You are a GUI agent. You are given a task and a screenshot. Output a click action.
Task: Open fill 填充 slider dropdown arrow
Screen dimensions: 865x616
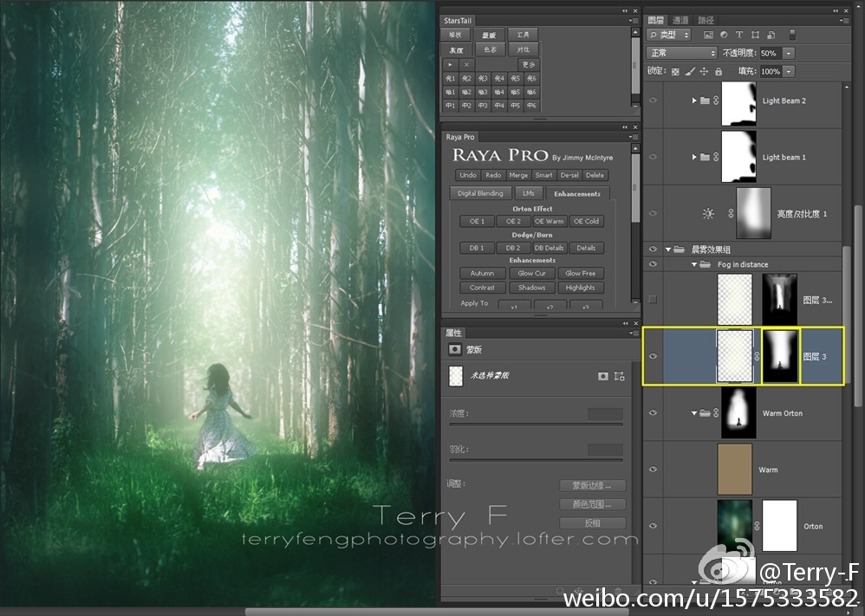(x=789, y=72)
